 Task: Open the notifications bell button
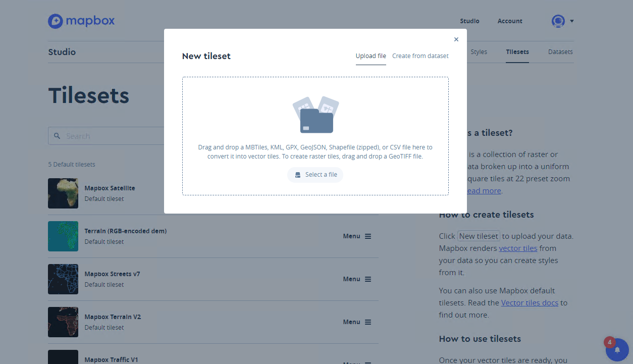click(617, 350)
